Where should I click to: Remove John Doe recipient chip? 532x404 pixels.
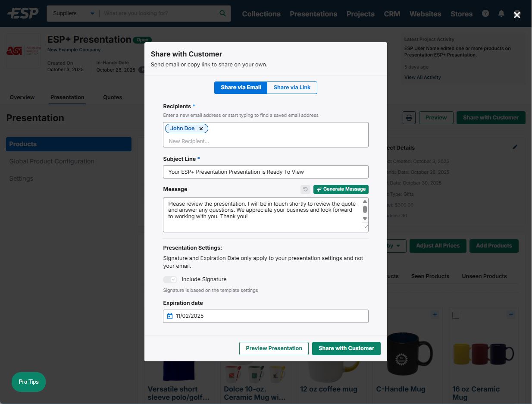pyautogui.click(x=201, y=128)
